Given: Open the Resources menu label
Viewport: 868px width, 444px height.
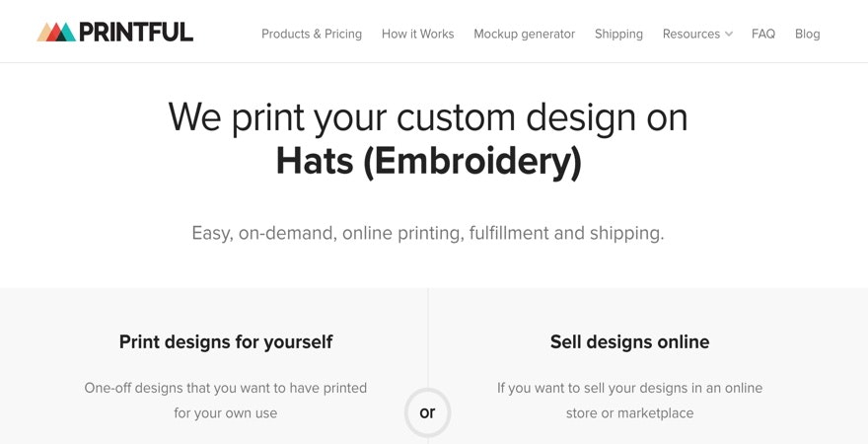Looking at the screenshot, I should (690, 34).
